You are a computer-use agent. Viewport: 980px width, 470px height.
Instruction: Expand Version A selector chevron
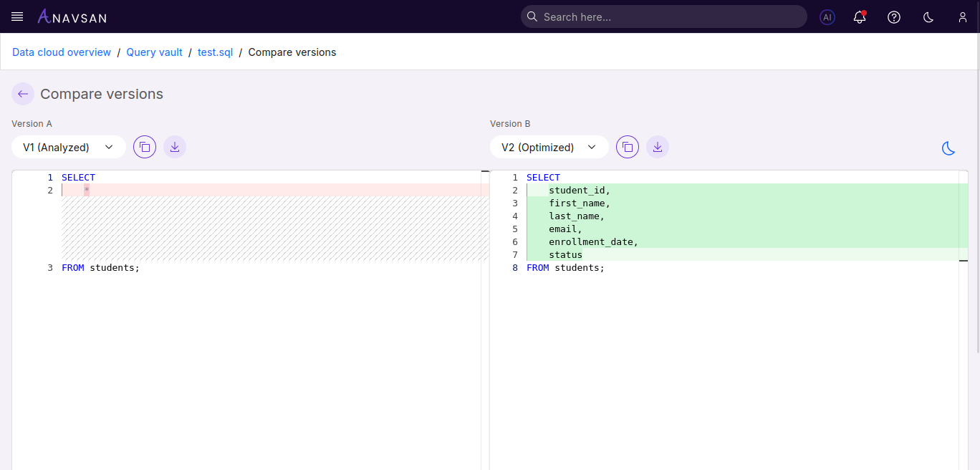click(109, 146)
